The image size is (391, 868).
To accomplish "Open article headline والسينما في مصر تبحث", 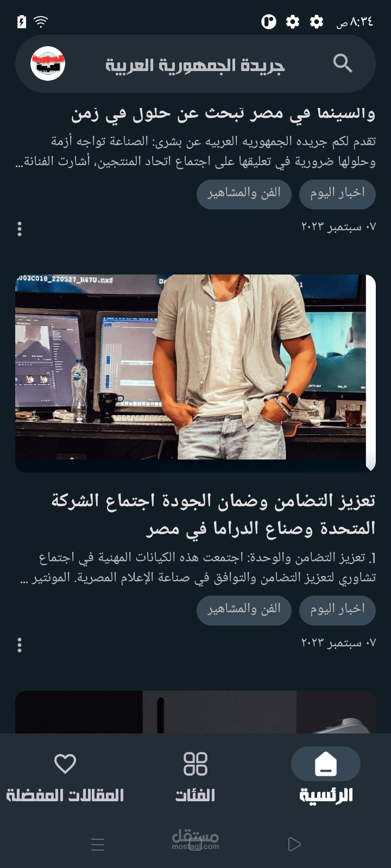I will click(x=223, y=113).
